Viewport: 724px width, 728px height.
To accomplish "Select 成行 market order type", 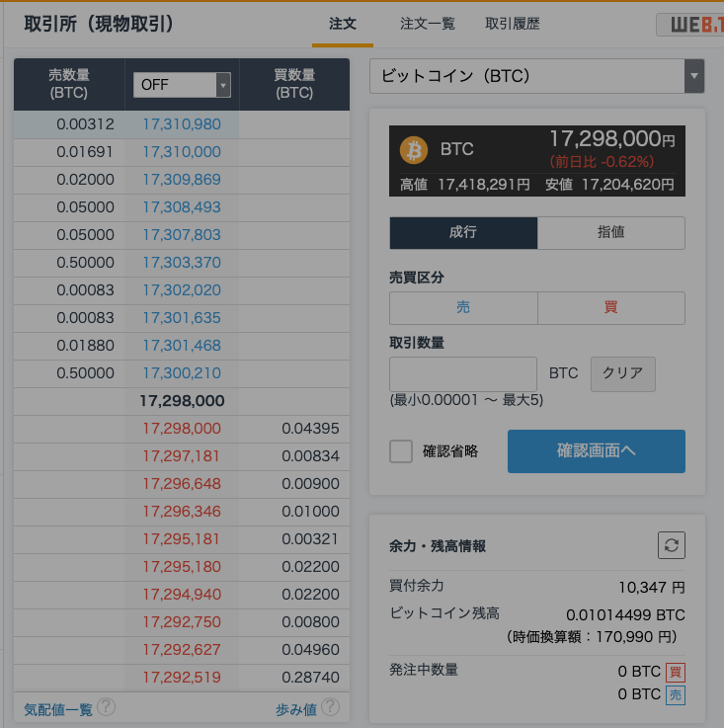I will point(463,233).
